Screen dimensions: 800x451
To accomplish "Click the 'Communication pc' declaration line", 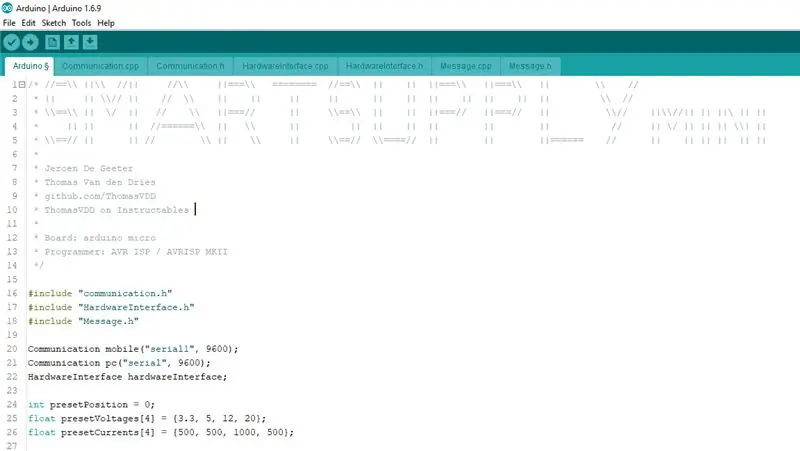I will coord(119,363).
